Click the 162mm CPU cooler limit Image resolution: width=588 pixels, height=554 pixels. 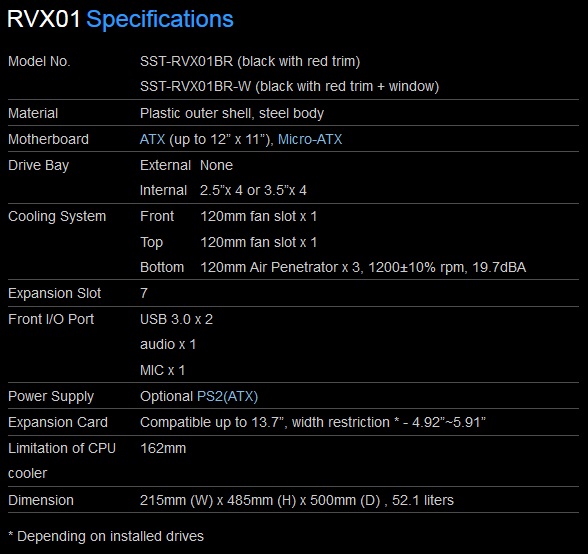point(163,448)
